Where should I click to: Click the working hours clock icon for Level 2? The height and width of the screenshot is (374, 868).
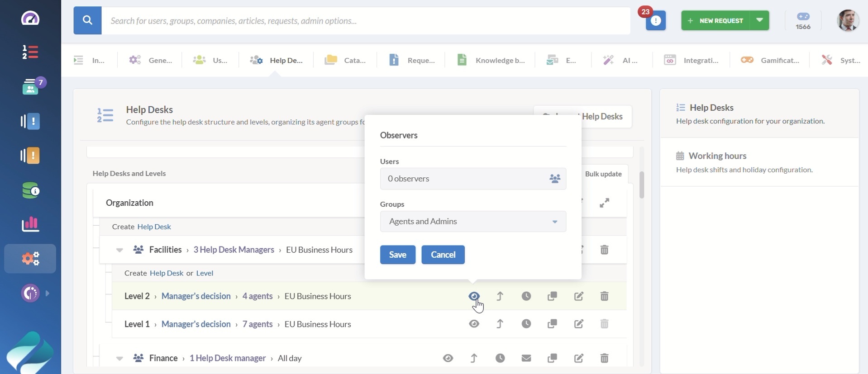(526, 296)
